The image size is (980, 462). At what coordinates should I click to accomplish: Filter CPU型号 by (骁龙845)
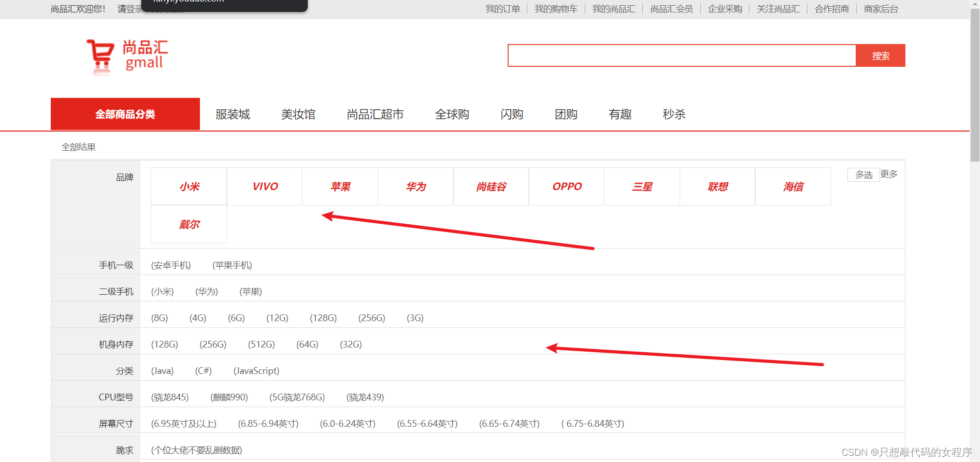170,397
